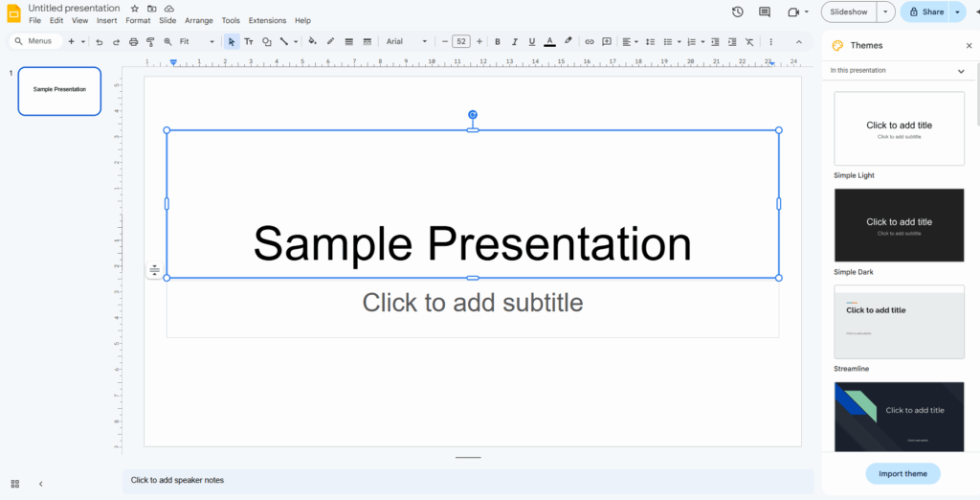
Task: Click the Insert link icon
Action: (590, 42)
